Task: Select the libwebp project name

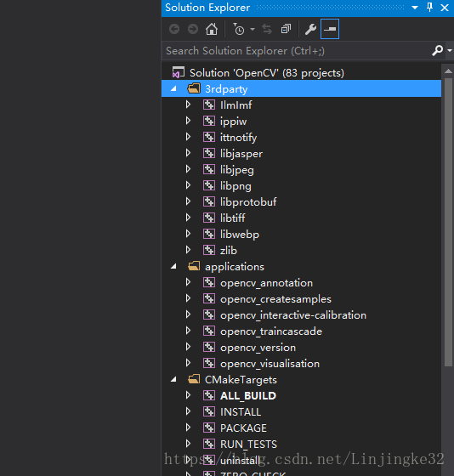Action: pyautogui.click(x=239, y=235)
